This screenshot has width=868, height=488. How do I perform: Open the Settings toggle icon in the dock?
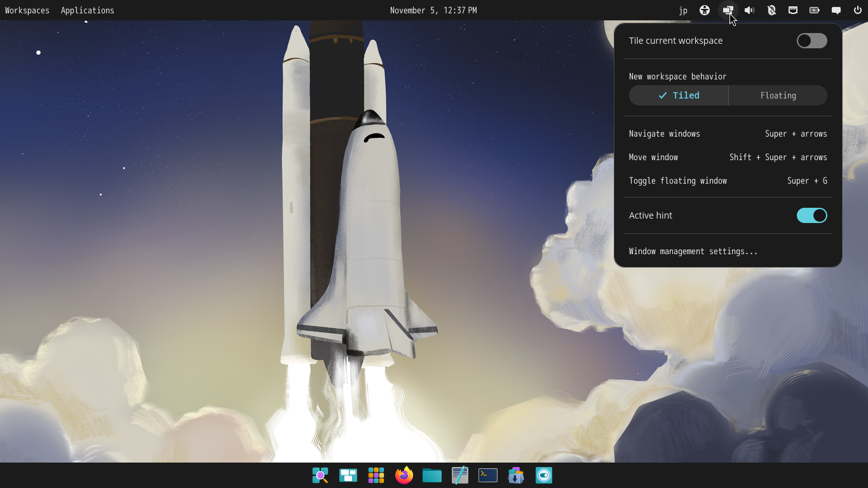point(544,475)
